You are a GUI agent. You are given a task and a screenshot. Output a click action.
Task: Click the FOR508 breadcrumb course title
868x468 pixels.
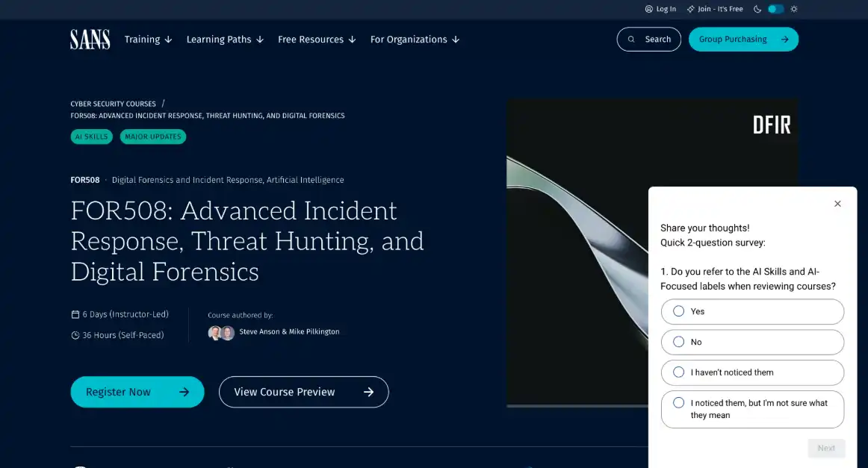pyautogui.click(x=208, y=116)
